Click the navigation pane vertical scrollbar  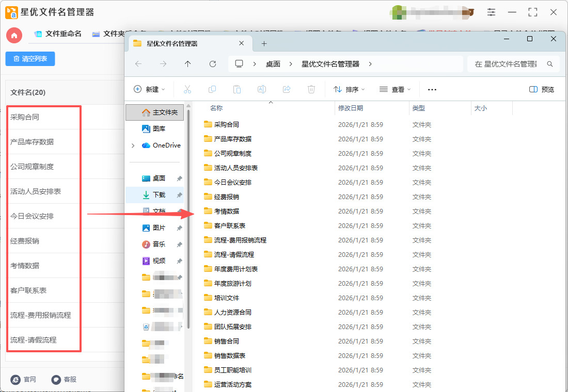pyautogui.click(x=188, y=218)
